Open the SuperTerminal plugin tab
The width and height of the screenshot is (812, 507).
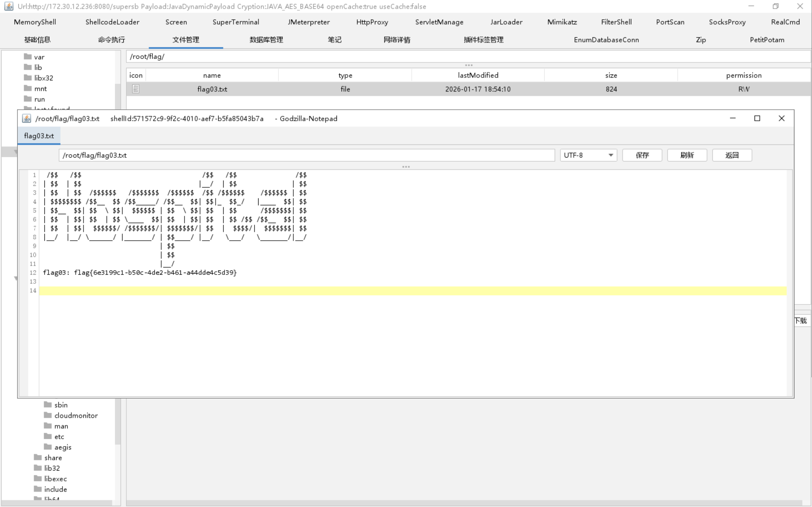tap(236, 22)
